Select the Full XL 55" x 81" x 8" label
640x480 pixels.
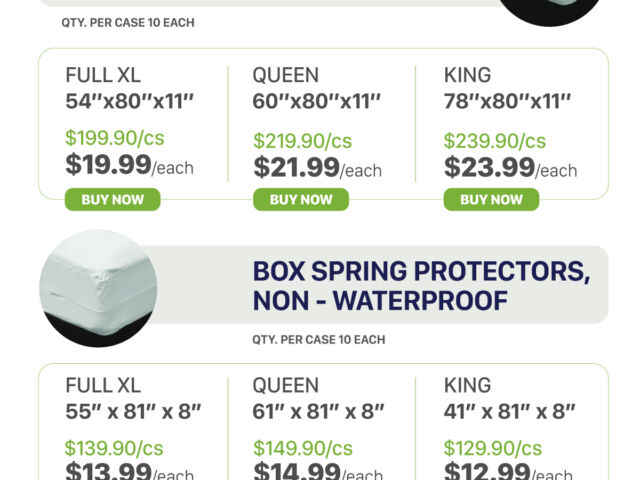pyautogui.click(x=133, y=398)
